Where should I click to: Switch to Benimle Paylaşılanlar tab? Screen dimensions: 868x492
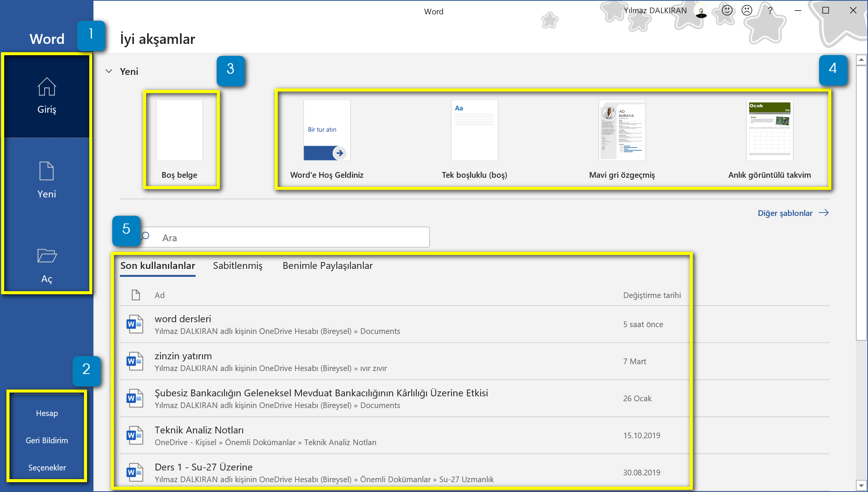[328, 266]
